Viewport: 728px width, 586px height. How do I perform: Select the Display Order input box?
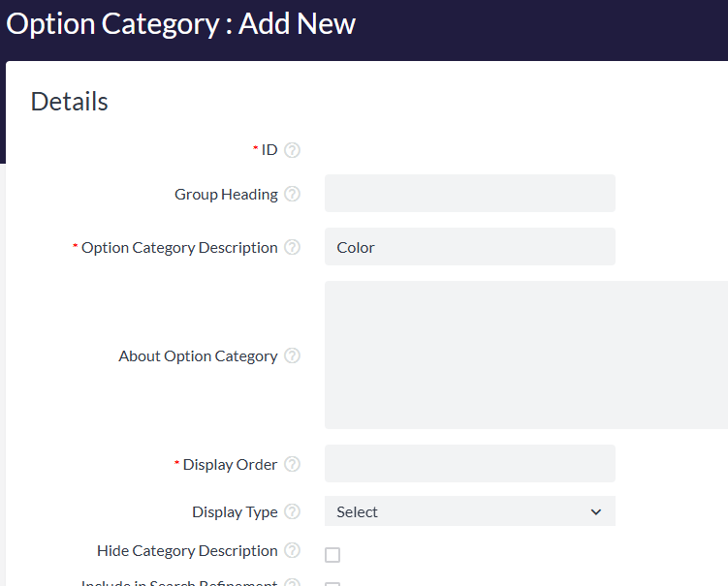469,464
